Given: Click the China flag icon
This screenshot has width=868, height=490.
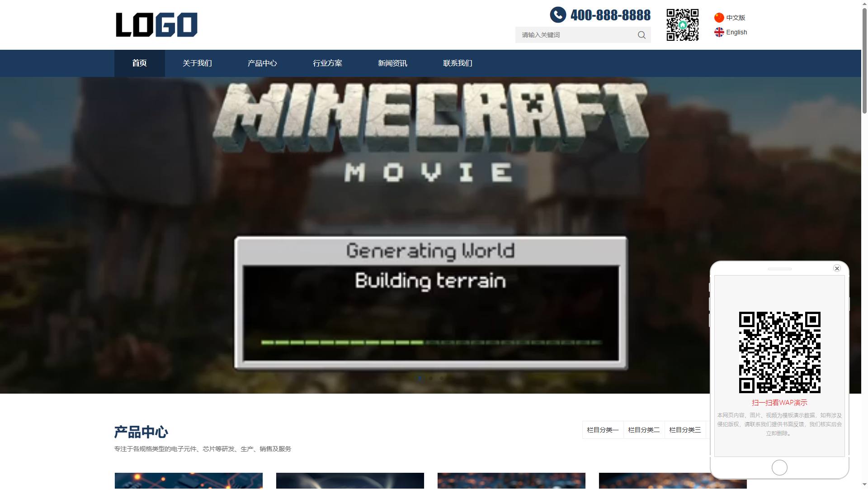Looking at the screenshot, I should (719, 18).
